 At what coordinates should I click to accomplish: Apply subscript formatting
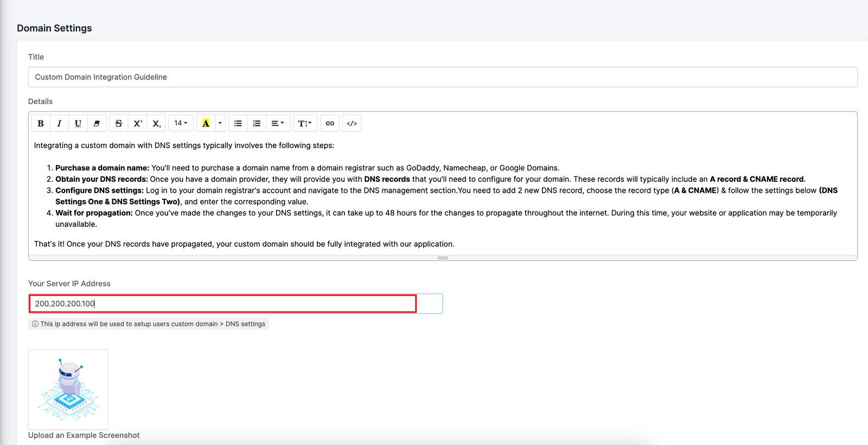click(x=156, y=124)
